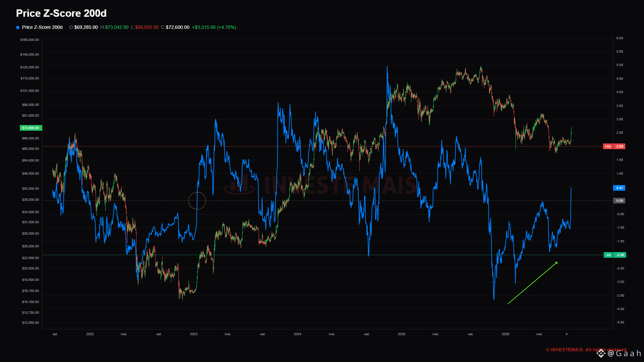Click the $66,000.00 price axis label
The width and height of the screenshot is (644, 362).
click(x=31, y=138)
